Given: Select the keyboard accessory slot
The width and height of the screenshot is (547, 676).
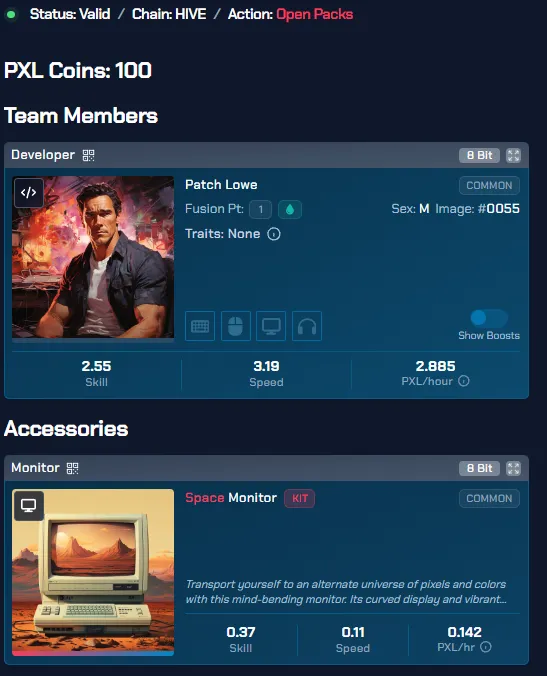Looking at the screenshot, I should click(x=200, y=326).
